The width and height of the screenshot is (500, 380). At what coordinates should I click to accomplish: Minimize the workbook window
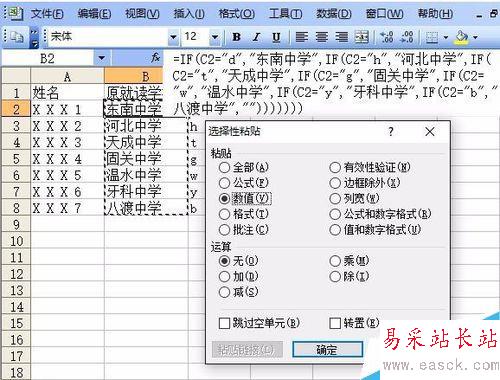pos(479,15)
